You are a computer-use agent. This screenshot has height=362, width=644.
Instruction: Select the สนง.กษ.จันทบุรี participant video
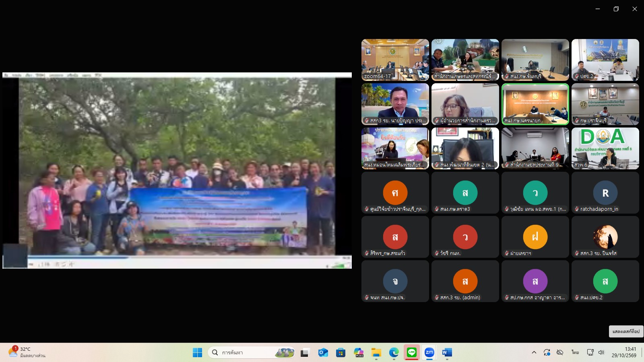[x=535, y=60]
